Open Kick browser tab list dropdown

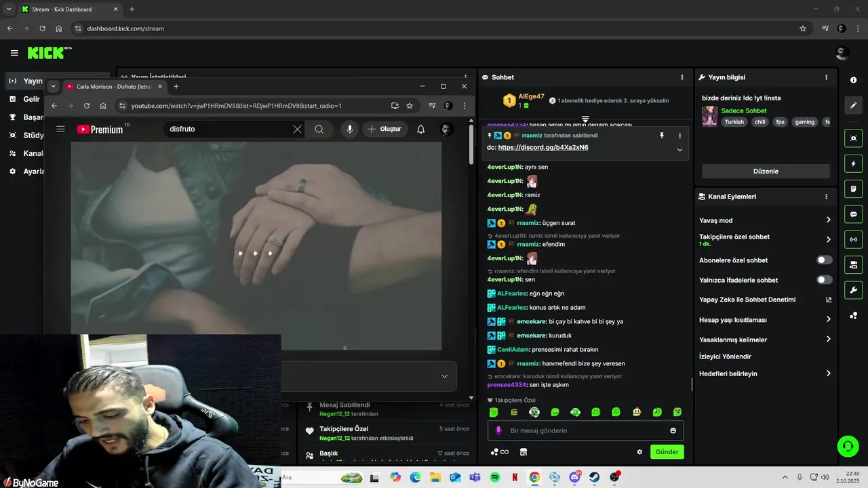tap(9, 9)
